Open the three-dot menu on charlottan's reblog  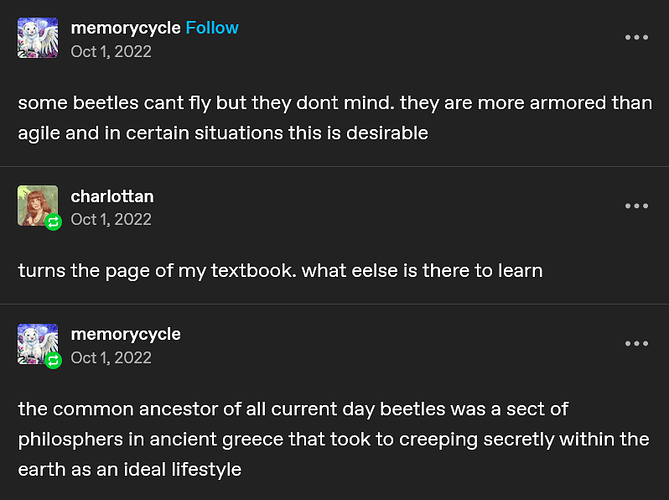click(637, 206)
